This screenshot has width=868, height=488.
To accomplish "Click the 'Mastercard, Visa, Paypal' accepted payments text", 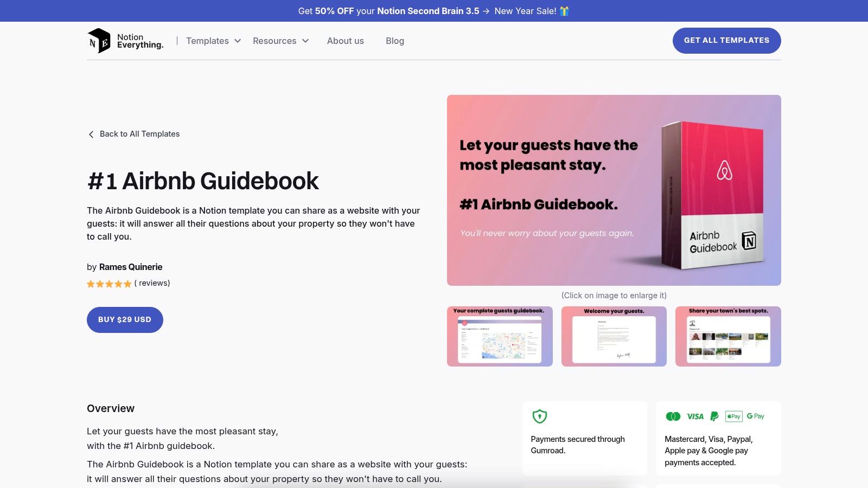I will click(709, 451).
